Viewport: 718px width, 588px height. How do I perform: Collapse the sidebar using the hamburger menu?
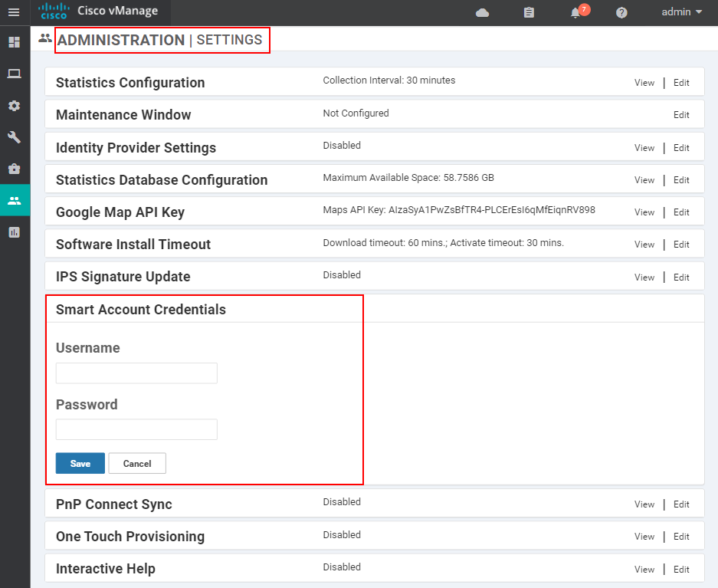pyautogui.click(x=14, y=12)
